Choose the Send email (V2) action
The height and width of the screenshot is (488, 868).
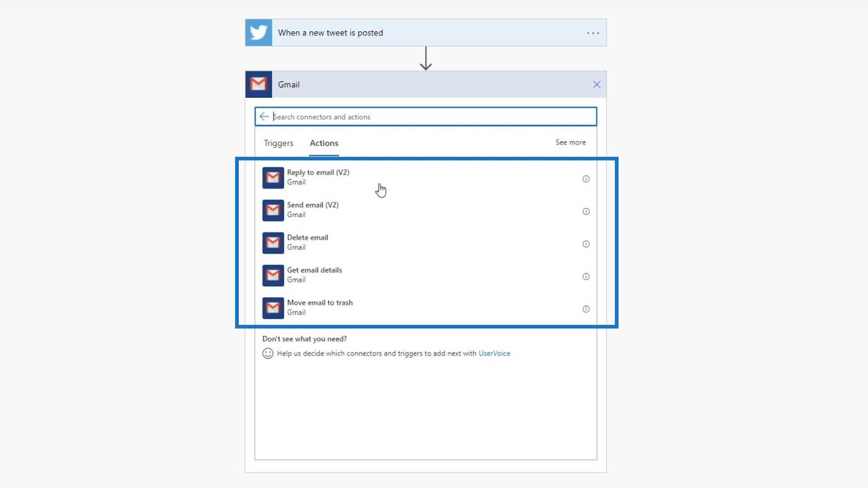(426, 210)
